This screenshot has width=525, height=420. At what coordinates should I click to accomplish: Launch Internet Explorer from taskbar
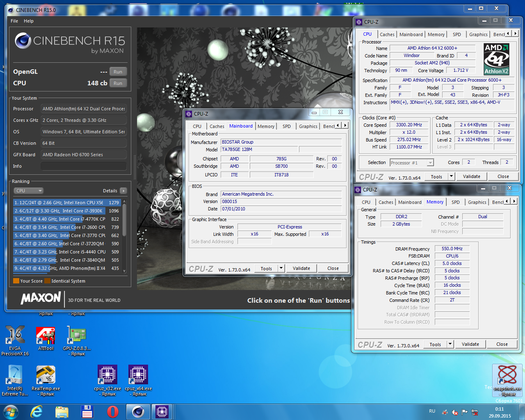37,412
